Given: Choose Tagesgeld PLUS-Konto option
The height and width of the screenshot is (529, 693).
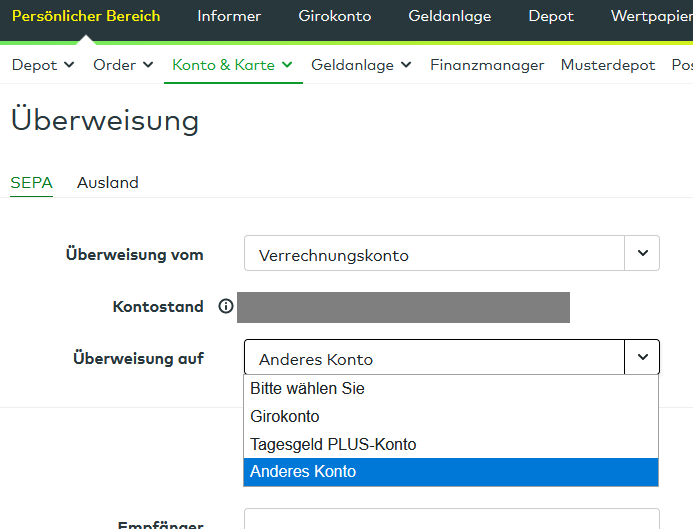Looking at the screenshot, I should [x=333, y=444].
